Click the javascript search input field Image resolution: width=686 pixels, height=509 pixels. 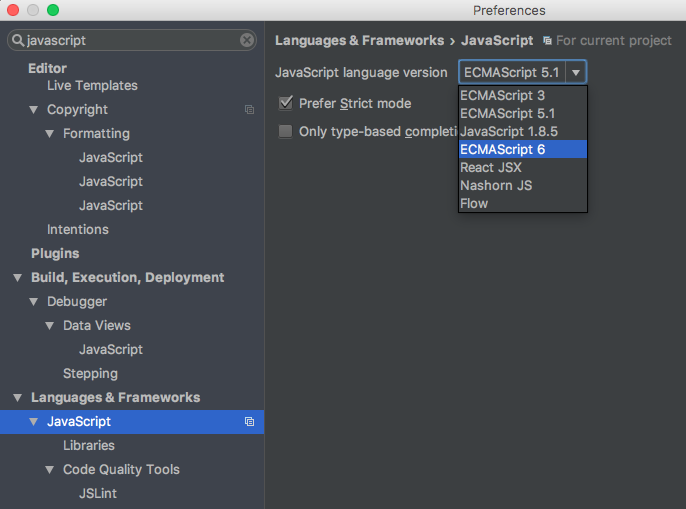pos(130,41)
